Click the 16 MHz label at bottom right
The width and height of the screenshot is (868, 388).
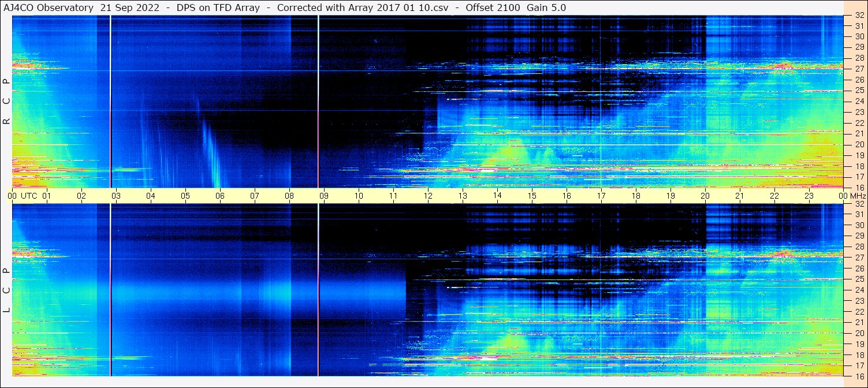point(859,375)
